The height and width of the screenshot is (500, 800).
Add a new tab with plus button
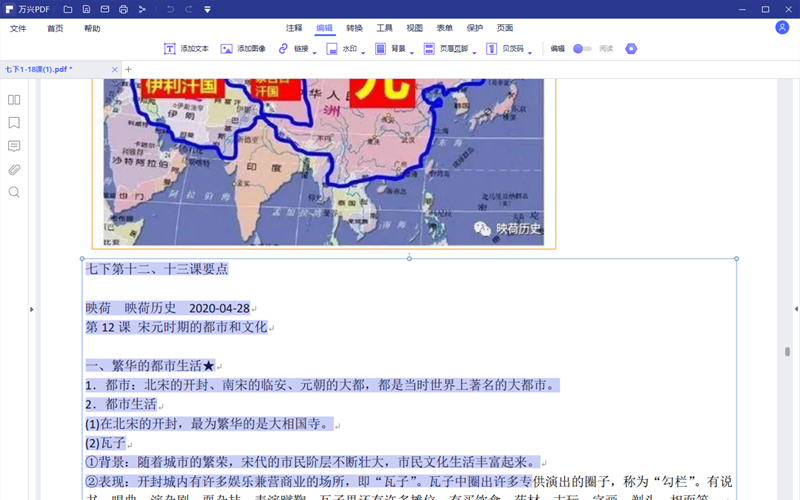coord(128,69)
